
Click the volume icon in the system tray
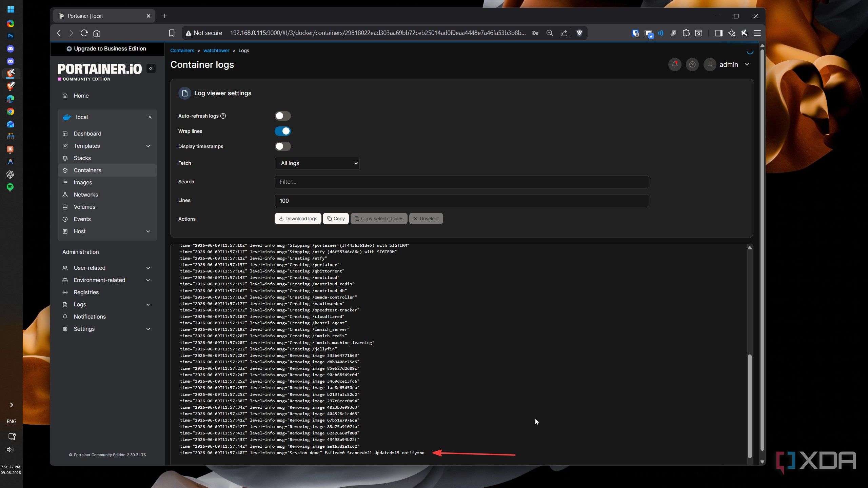[10, 450]
